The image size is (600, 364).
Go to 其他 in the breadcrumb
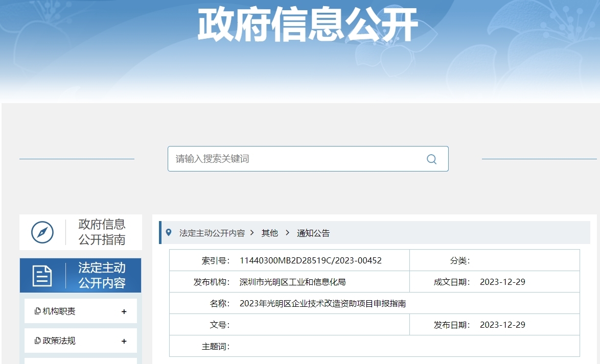point(270,233)
